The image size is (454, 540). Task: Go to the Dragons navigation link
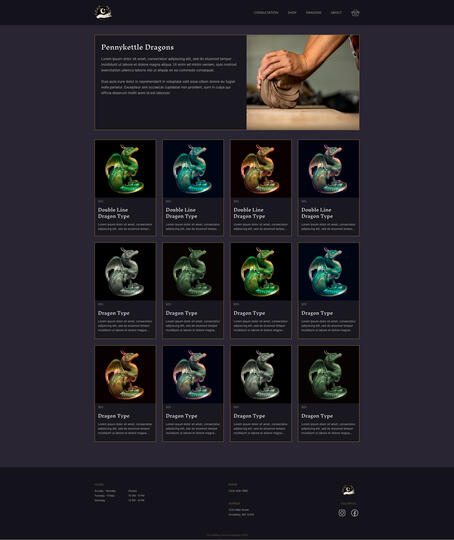coord(313,13)
